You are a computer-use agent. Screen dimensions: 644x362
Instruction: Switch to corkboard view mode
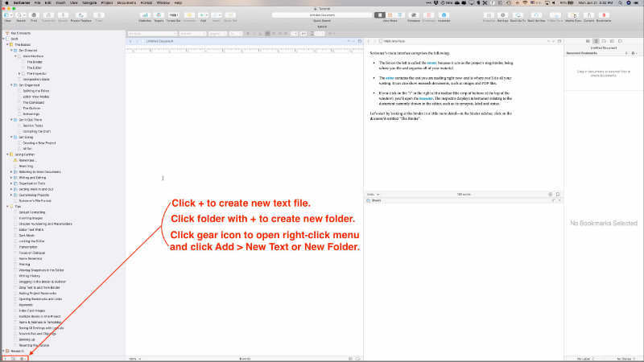tap(390, 15)
